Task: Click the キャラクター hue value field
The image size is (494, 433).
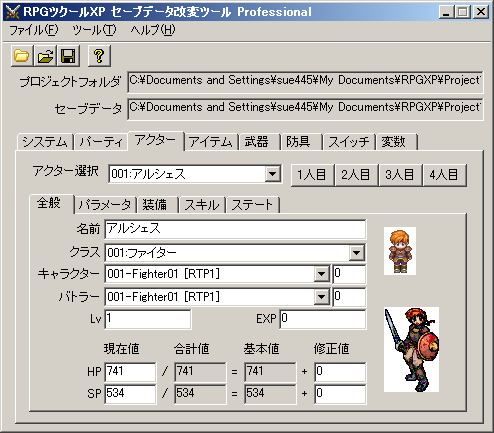Action: click(349, 274)
